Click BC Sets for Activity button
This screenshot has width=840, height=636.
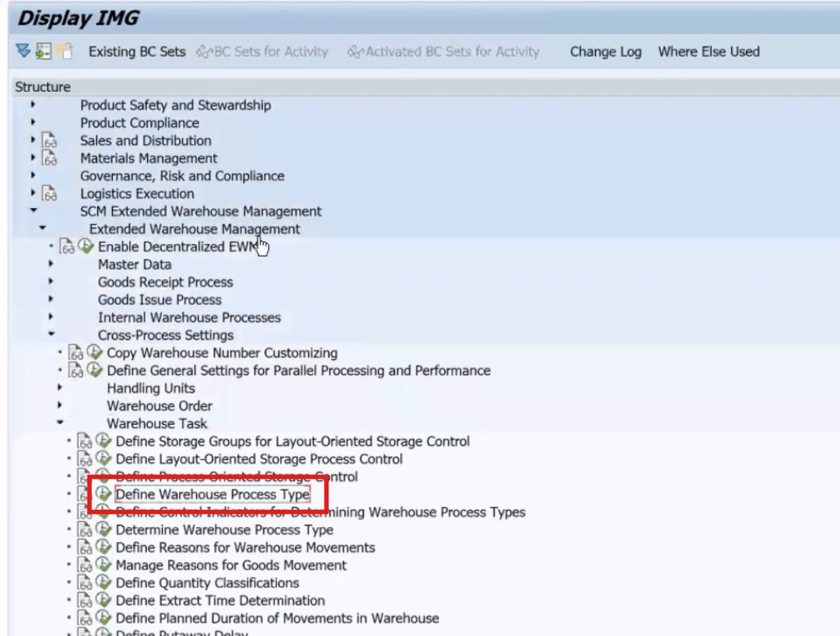262,52
